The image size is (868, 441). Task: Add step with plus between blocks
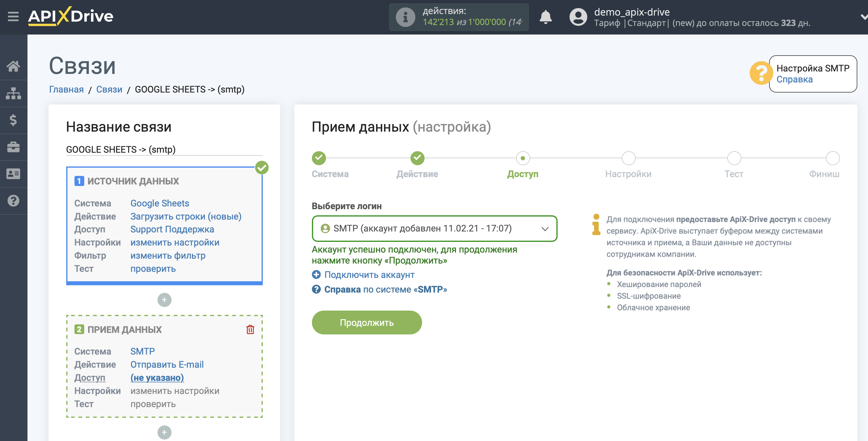[x=165, y=300]
